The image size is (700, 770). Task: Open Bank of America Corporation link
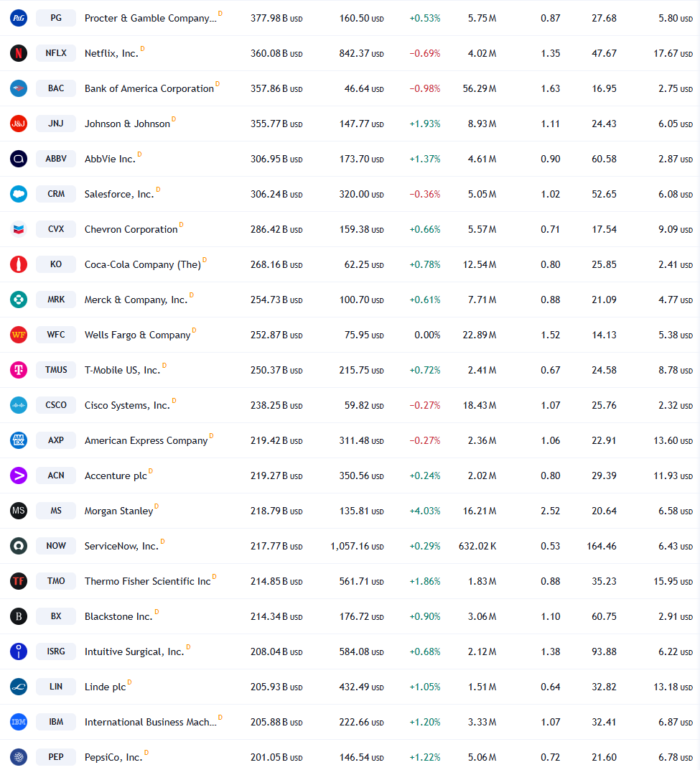(149, 89)
